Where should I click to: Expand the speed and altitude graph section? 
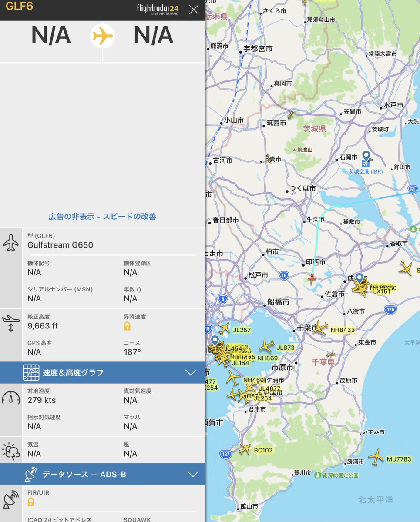point(102,372)
